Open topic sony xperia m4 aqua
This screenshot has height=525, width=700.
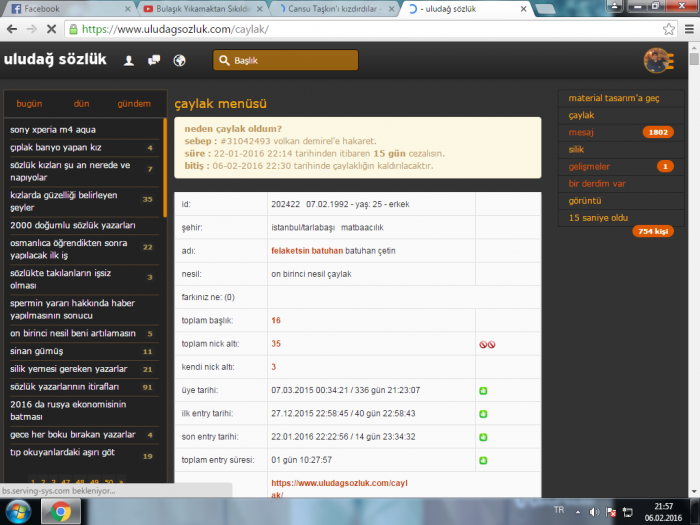53,130
